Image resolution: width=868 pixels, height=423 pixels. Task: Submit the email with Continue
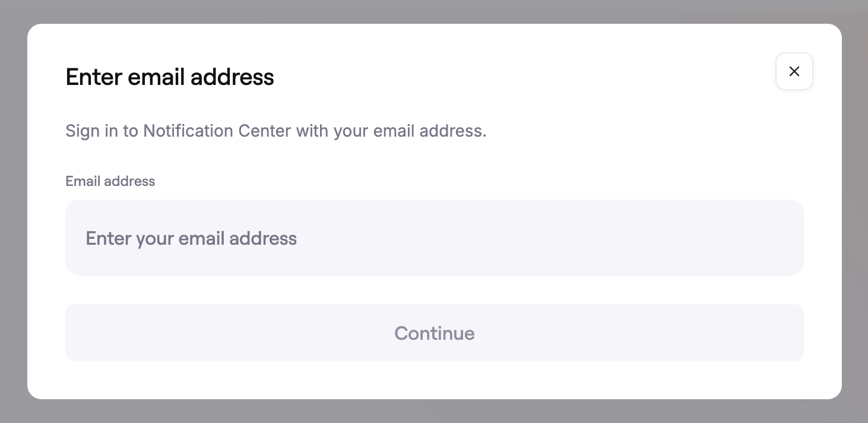click(434, 333)
